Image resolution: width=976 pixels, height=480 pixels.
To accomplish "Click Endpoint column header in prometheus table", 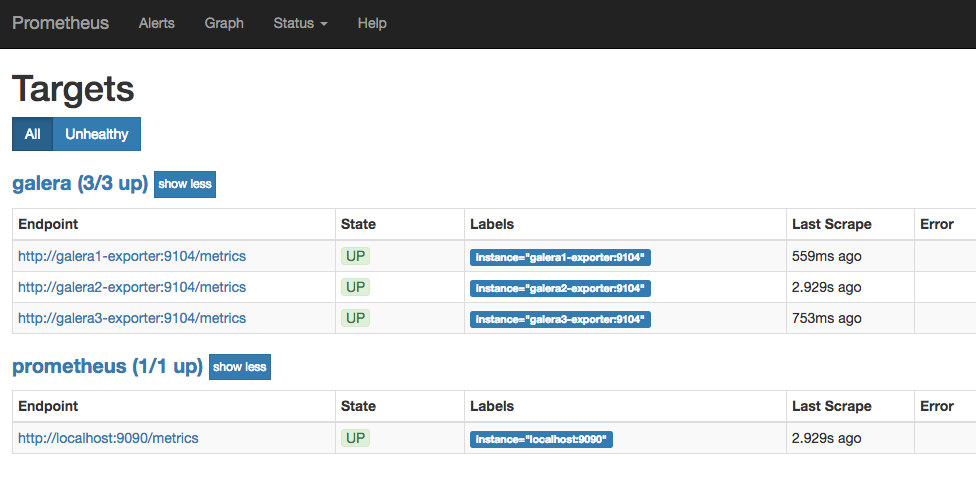I will [x=48, y=407].
